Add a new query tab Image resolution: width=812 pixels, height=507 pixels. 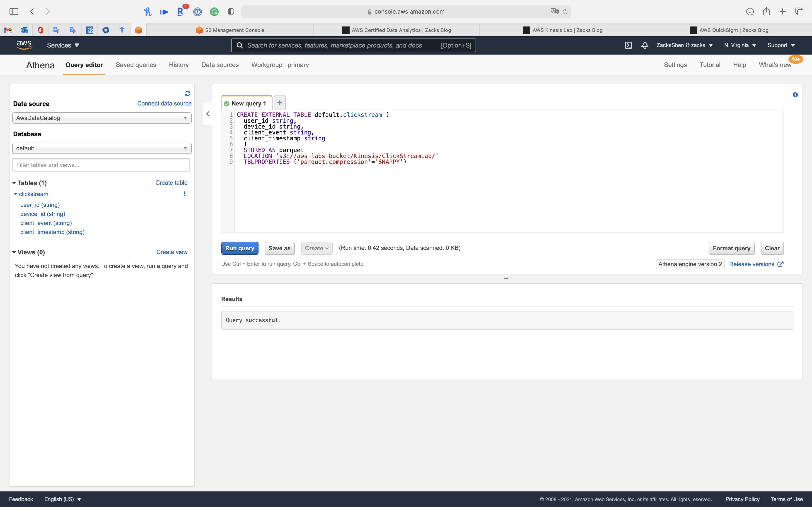[x=280, y=103]
